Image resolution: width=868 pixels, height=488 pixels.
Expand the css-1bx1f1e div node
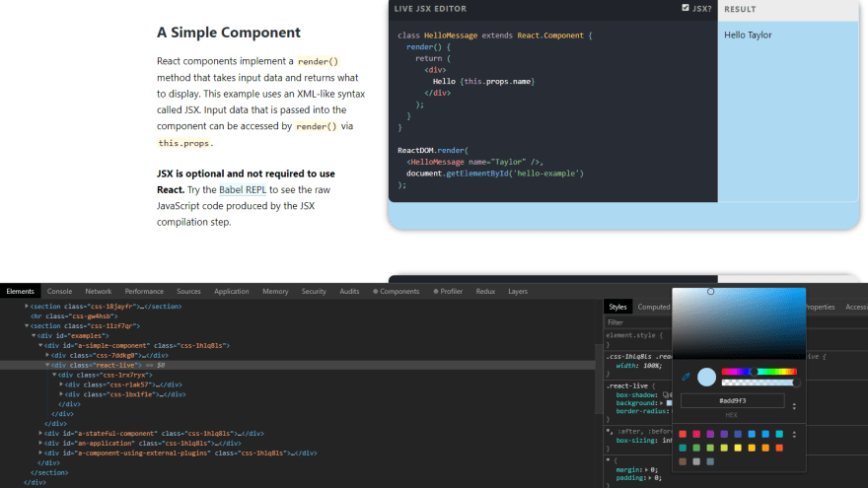[61, 394]
